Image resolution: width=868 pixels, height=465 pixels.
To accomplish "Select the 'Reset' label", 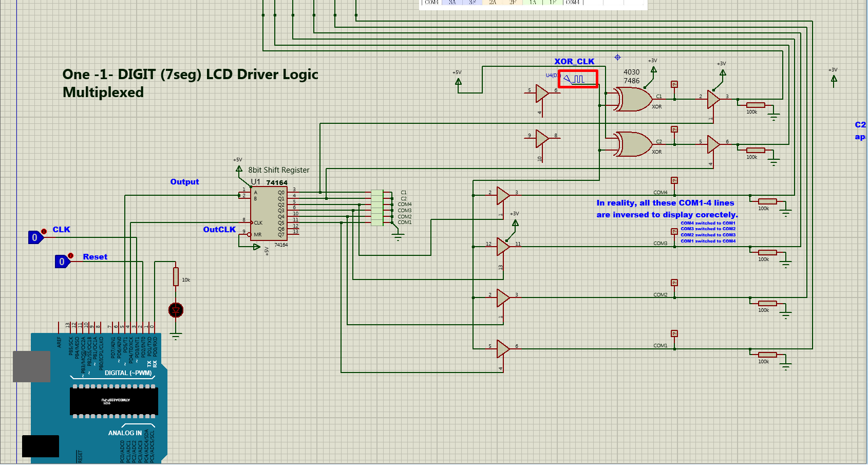I will (95, 257).
